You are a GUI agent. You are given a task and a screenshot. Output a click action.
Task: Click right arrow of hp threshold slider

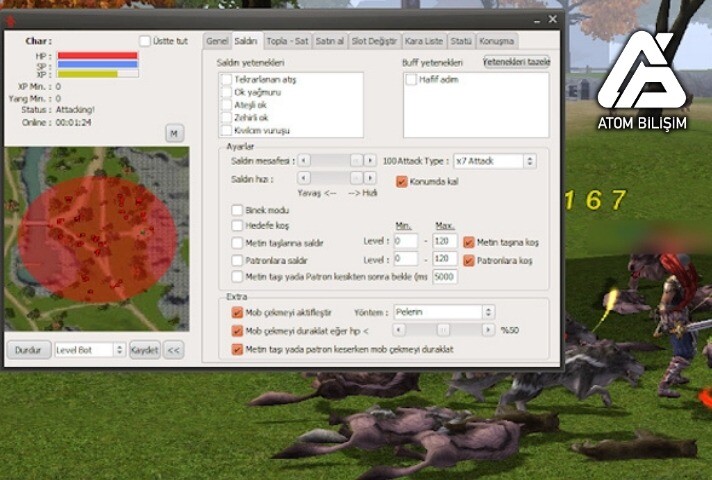click(486, 330)
